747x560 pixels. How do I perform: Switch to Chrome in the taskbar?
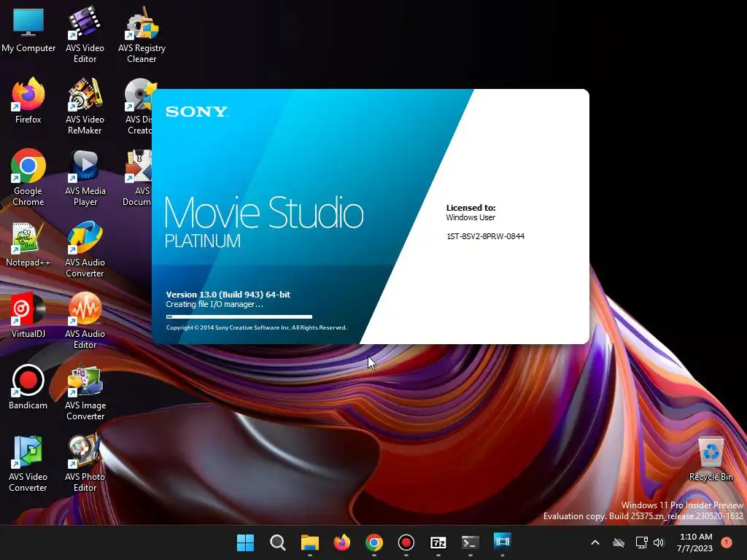(x=374, y=542)
